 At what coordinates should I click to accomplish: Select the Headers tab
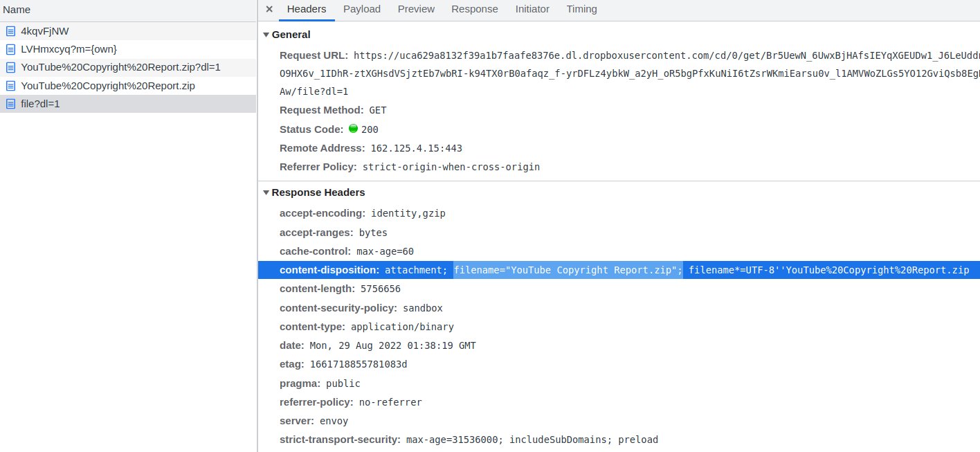coord(307,9)
